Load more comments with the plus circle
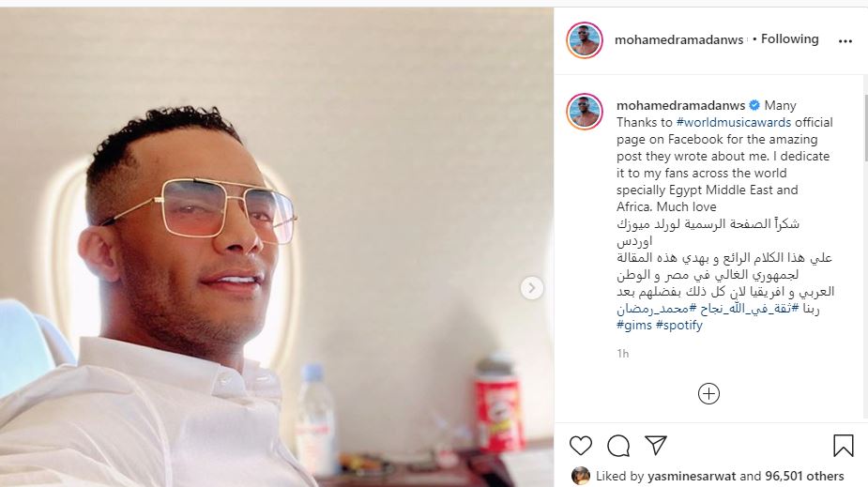The image size is (868, 487). 708,393
